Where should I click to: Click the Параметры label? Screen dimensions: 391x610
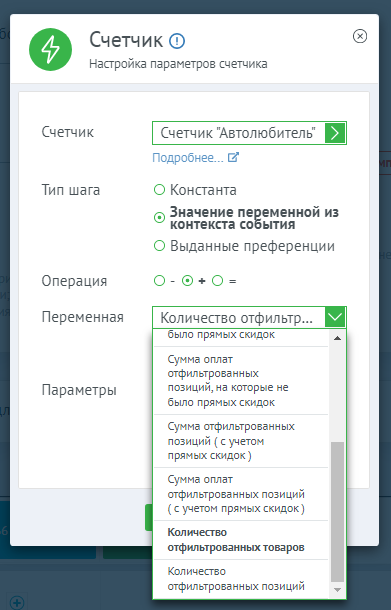[x=79, y=390]
